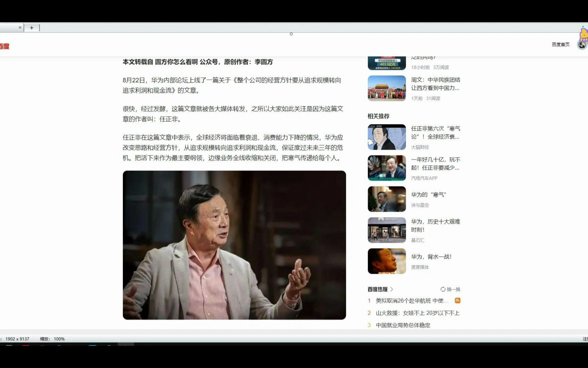The image size is (588, 368).
Task: Open close-up face thumbnail by 度度媒体
Action: click(387, 261)
